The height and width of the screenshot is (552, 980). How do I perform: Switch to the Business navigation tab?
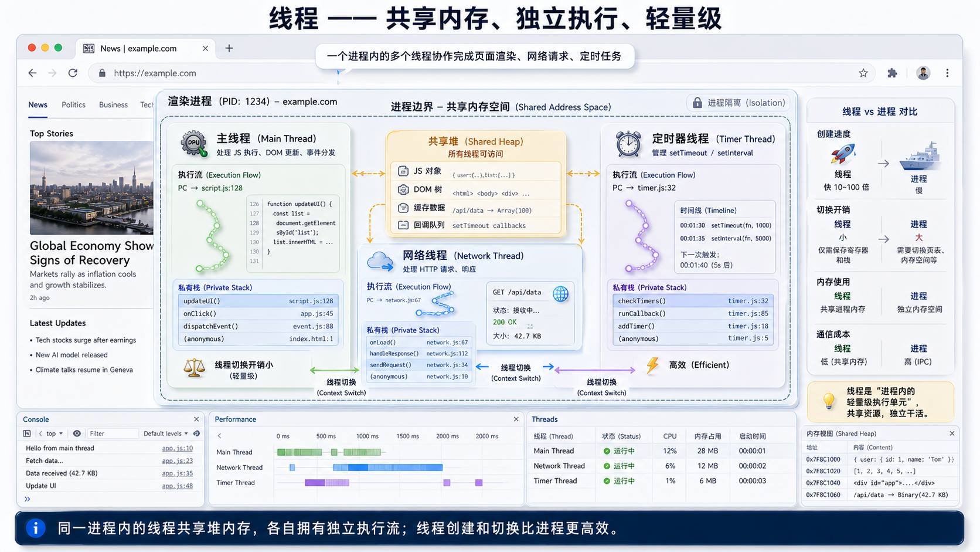pyautogui.click(x=113, y=104)
